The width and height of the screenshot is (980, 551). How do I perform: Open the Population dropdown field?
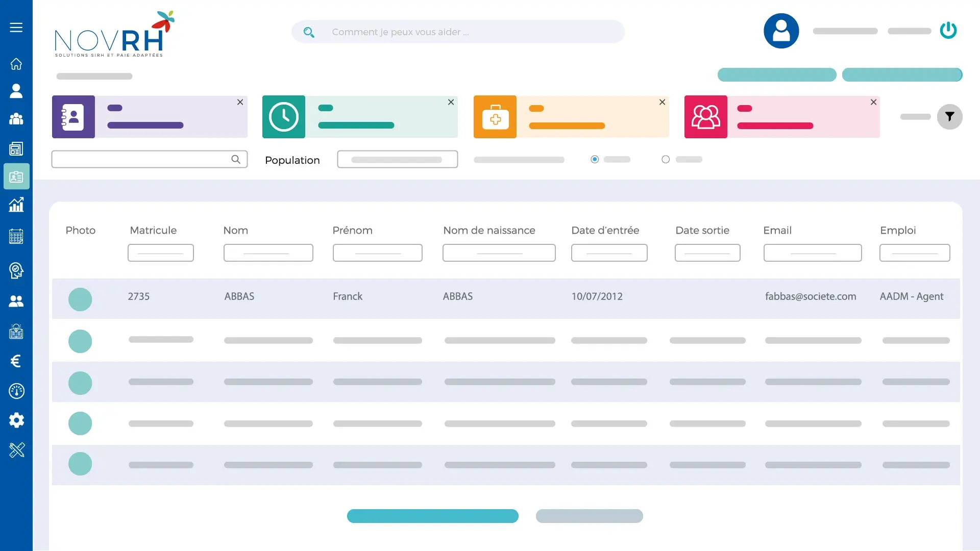point(397,160)
